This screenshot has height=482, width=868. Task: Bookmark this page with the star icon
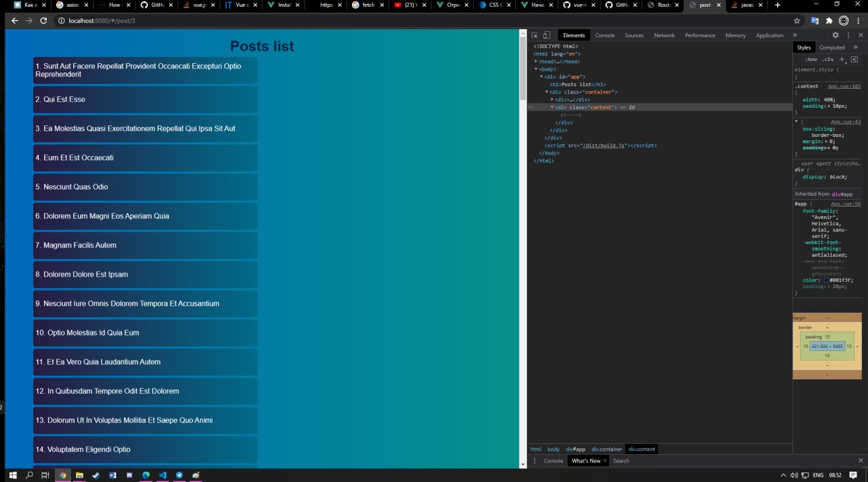[797, 21]
